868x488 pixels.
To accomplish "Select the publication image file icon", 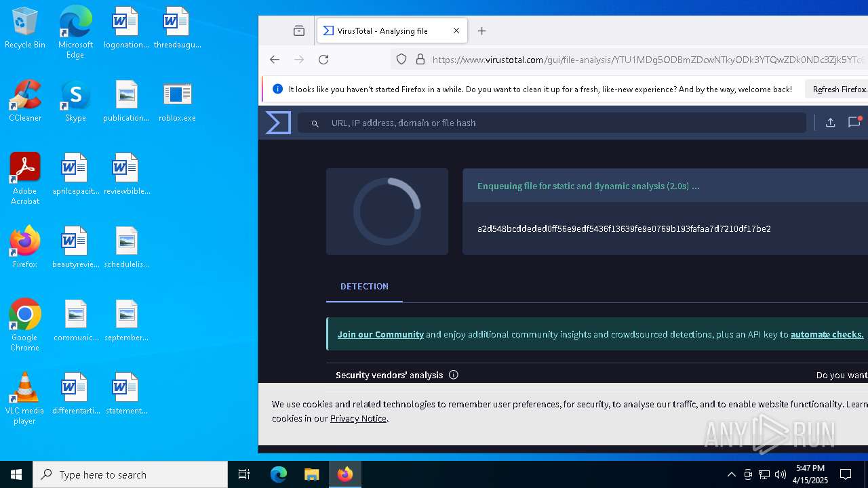I will 126,102.
